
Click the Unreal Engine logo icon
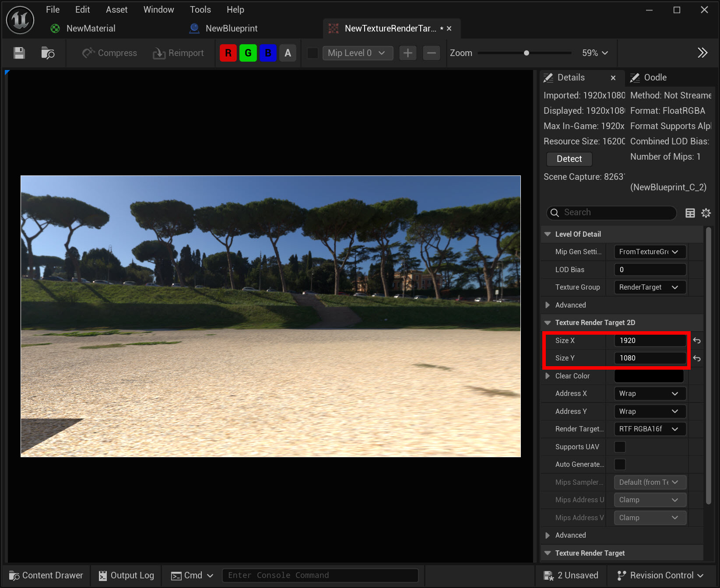click(x=20, y=20)
